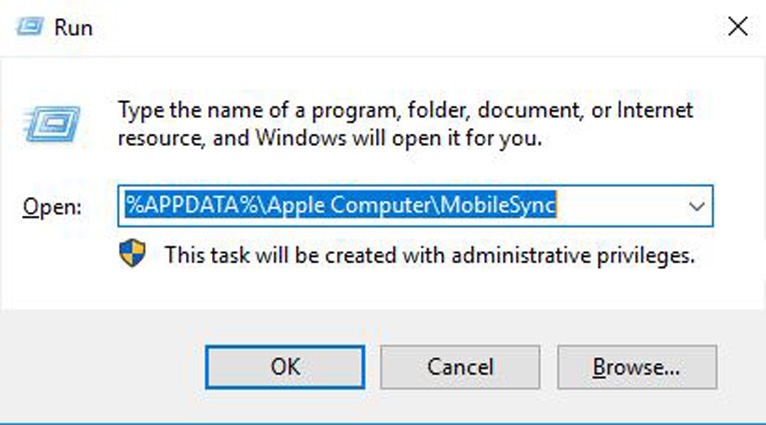Click the "resource, and Windows will open" line
The width and height of the screenshot is (766, 425).
(330, 139)
